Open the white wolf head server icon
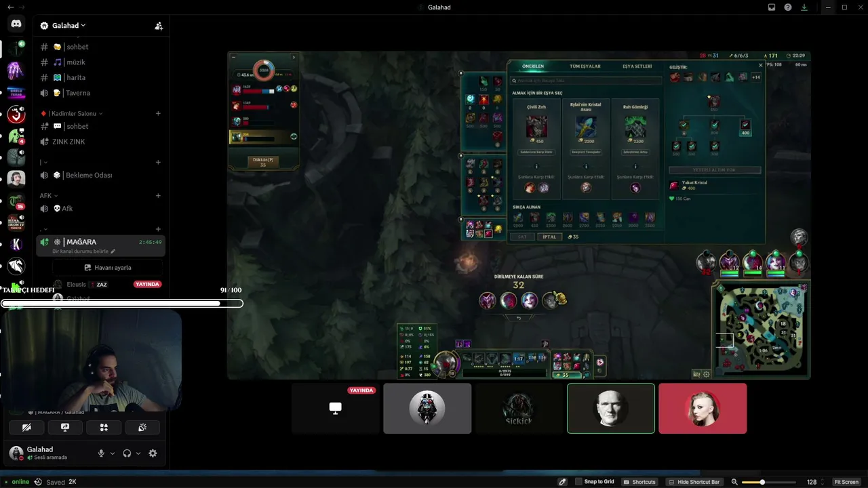The height and width of the screenshot is (488, 868). pos(16,266)
